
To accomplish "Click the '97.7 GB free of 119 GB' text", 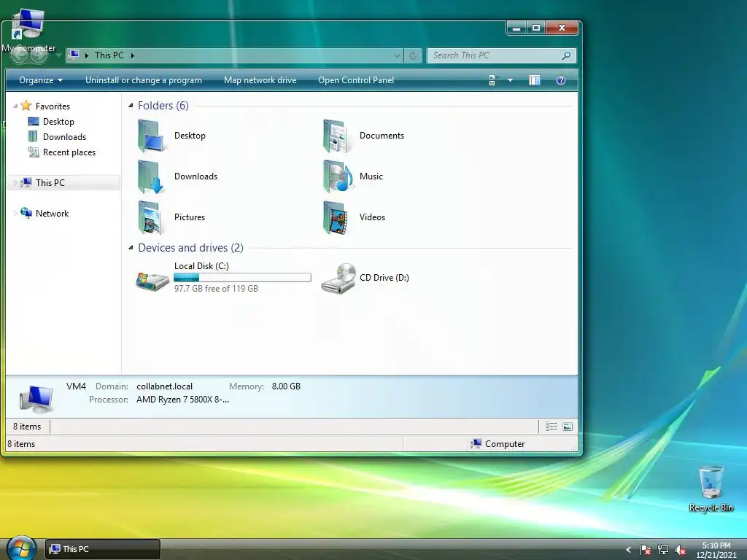I will click(216, 289).
